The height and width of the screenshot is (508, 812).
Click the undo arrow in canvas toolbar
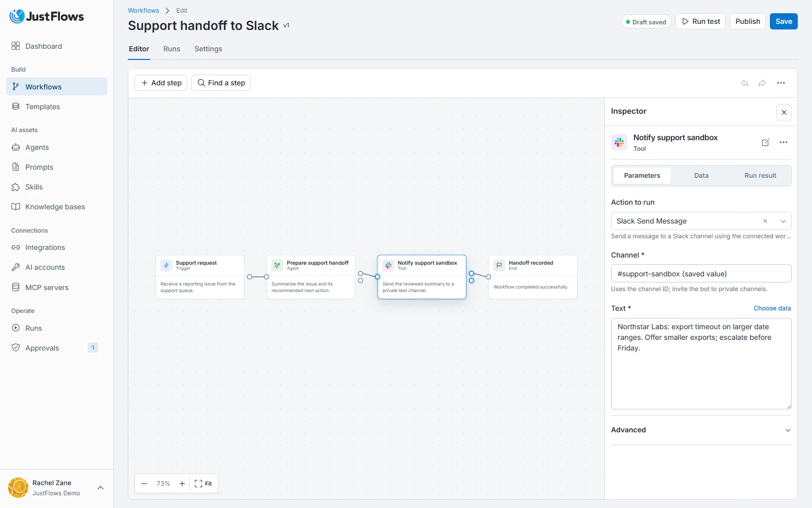tap(745, 83)
